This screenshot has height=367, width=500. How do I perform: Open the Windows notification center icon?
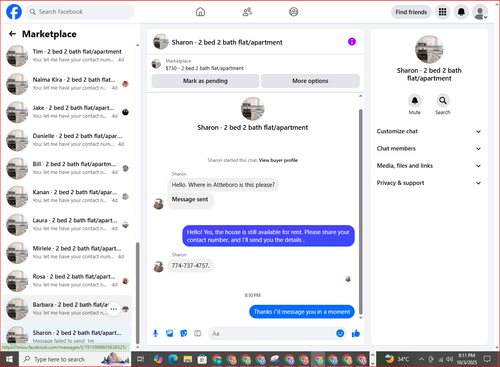pos(487,359)
